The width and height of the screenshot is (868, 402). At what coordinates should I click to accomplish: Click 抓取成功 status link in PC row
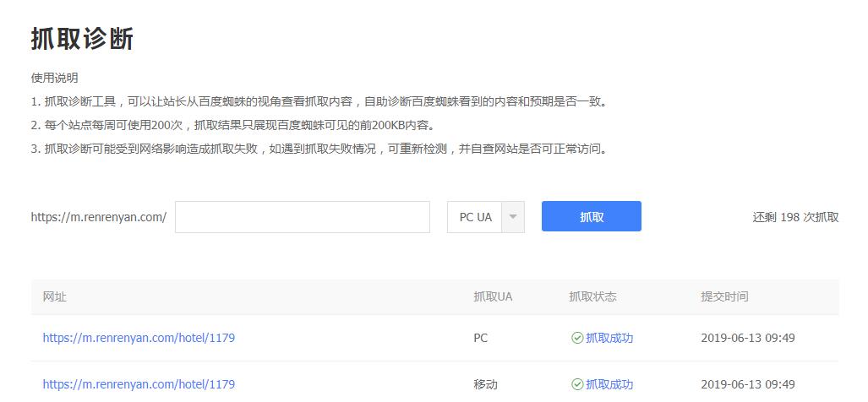[x=609, y=338]
